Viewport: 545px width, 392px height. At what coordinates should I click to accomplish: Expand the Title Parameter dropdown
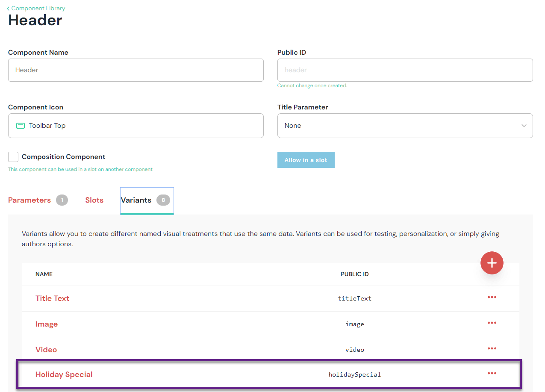pyautogui.click(x=404, y=126)
